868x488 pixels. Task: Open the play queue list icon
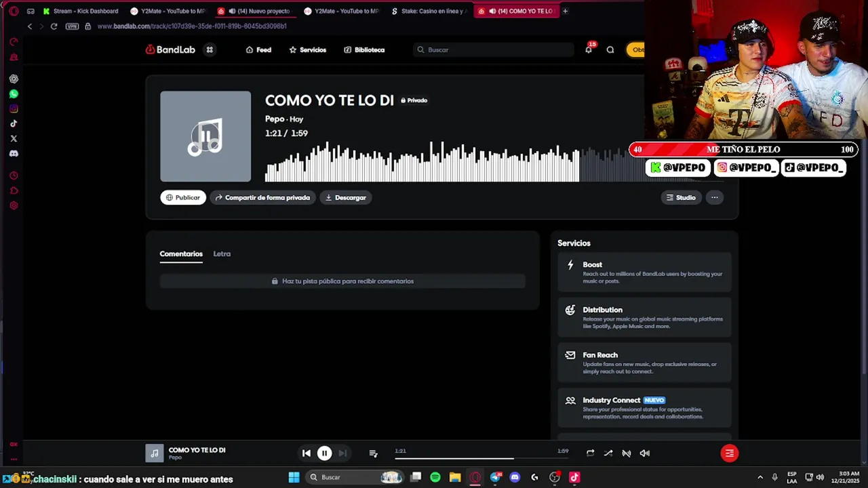pyautogui.click(x=373, y=453)
